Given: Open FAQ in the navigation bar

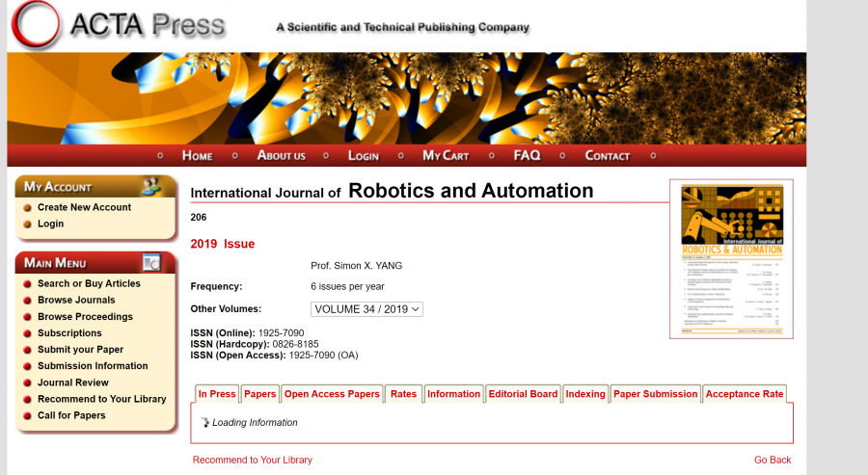Looking at the screenshot, I should click(527, 155).
